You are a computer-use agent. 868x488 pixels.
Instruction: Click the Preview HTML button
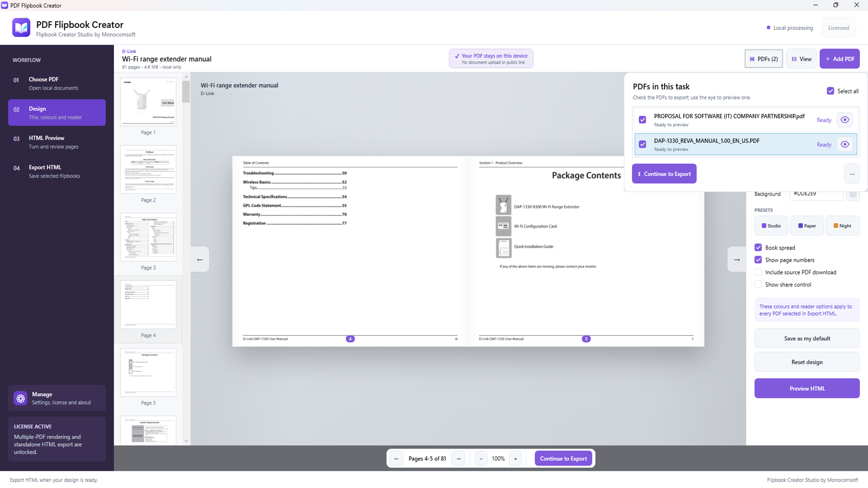point(807,389)
